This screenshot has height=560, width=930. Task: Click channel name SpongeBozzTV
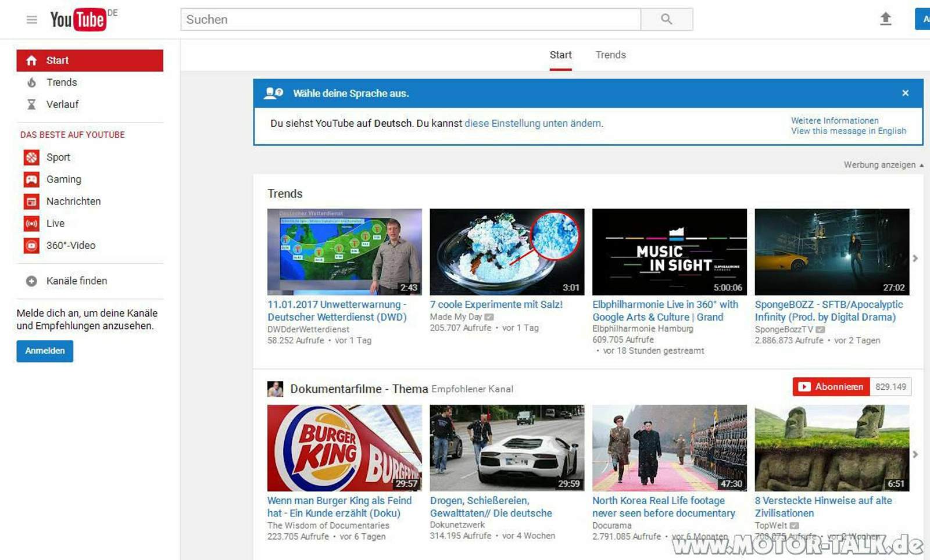coord(784,329)
